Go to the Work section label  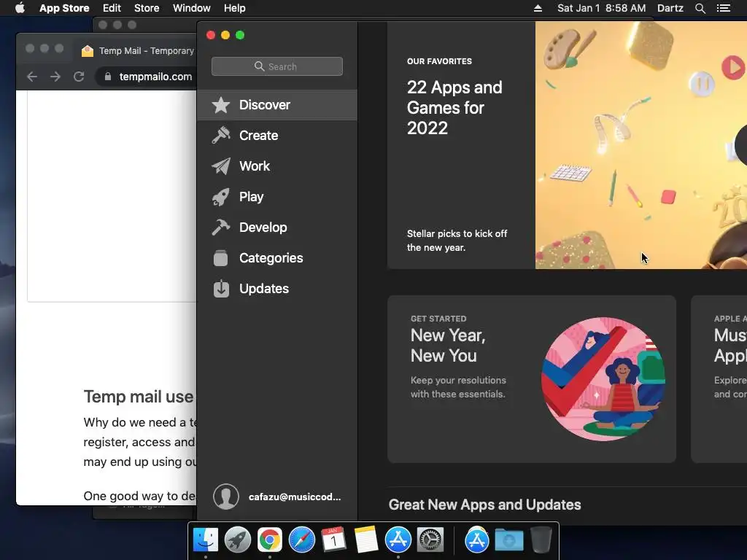pos(255,166)
